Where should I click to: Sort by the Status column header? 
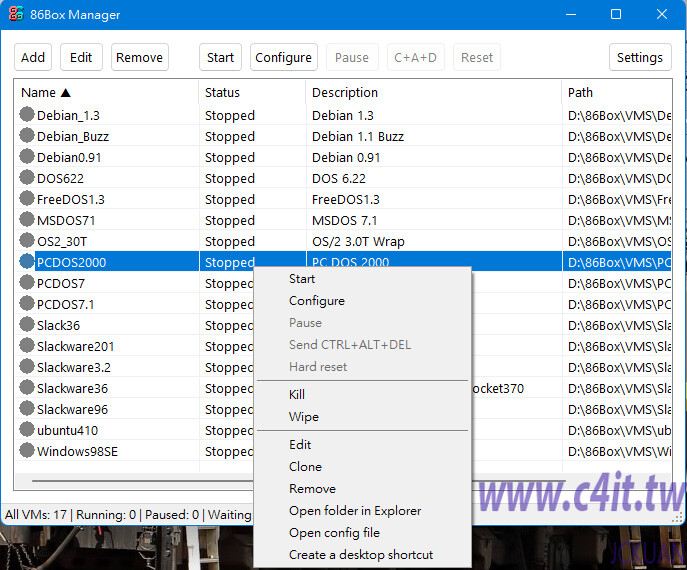pyautogui.click(x=252, y=92)
